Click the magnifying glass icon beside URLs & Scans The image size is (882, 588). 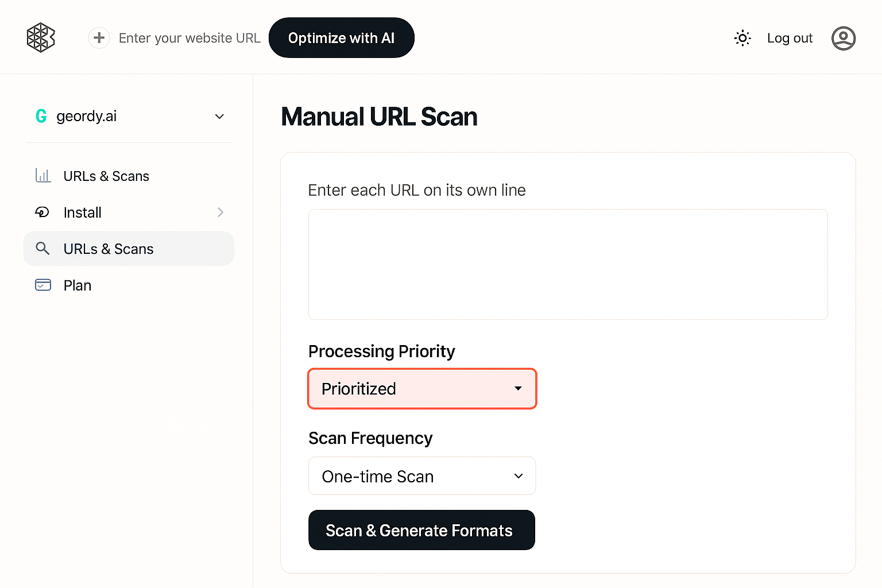pos(42,249)
